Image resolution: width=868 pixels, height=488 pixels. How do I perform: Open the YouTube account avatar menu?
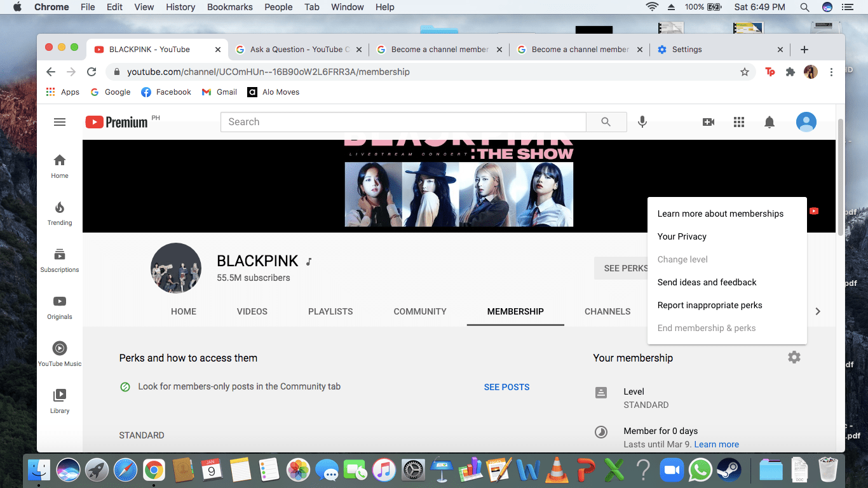coord(806,122)
